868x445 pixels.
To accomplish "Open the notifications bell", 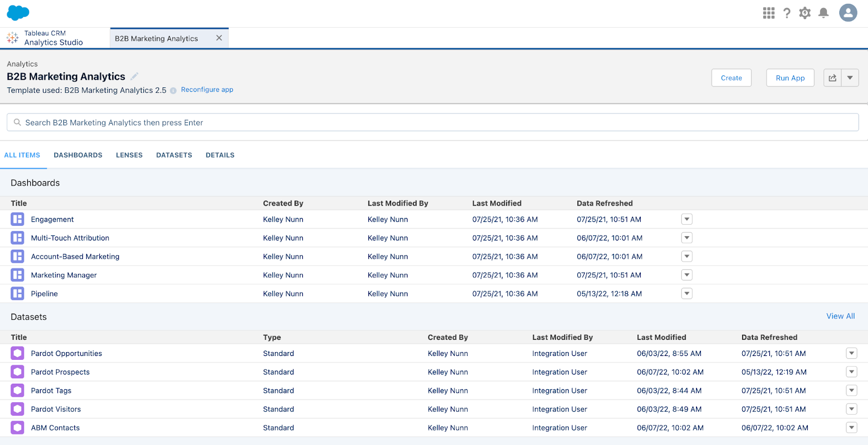I will pos(824,13).
